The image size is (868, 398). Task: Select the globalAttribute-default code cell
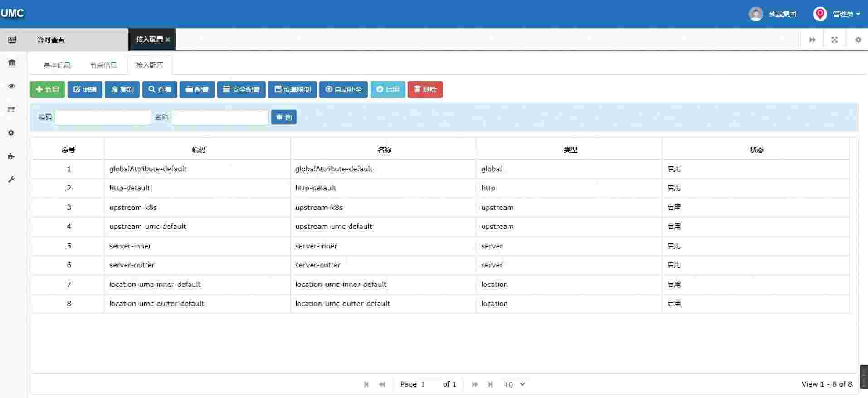click(198, 169)
